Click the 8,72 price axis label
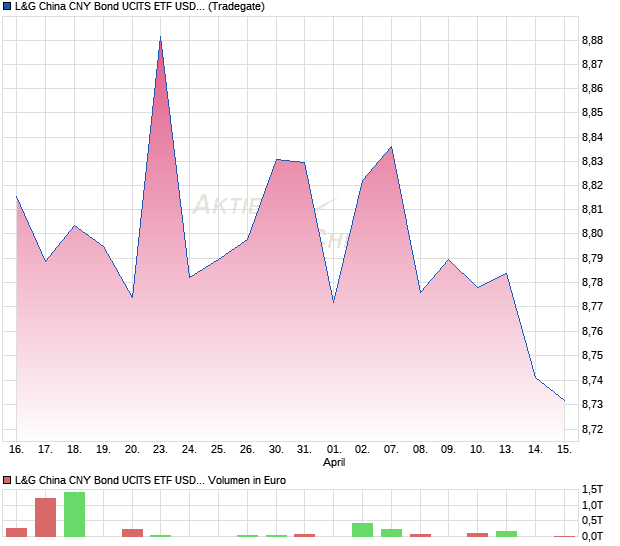 click(x=592, y=429)
